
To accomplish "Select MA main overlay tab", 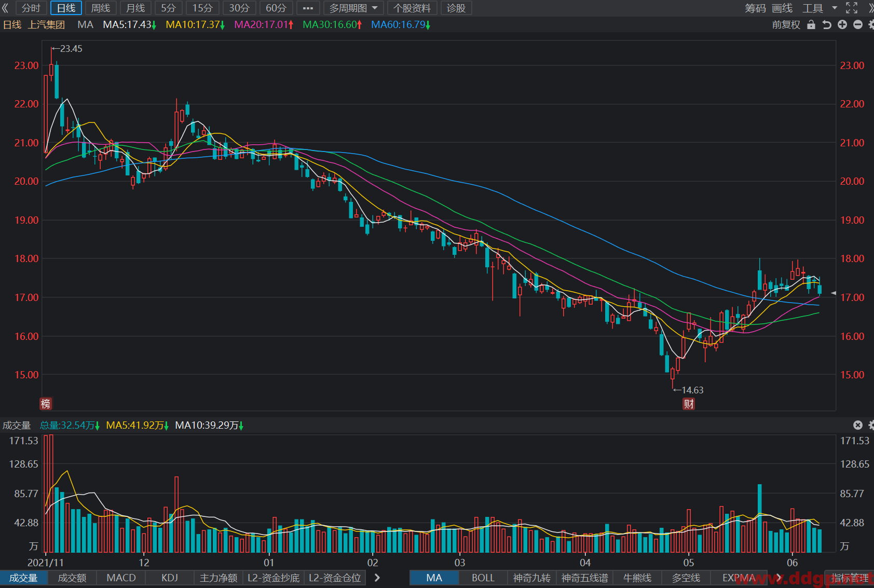I will pos(434,578).
